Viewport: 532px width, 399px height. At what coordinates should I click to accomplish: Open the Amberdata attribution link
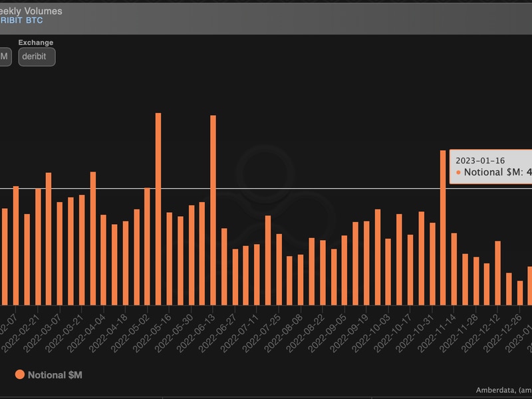[x=503, y=390]
